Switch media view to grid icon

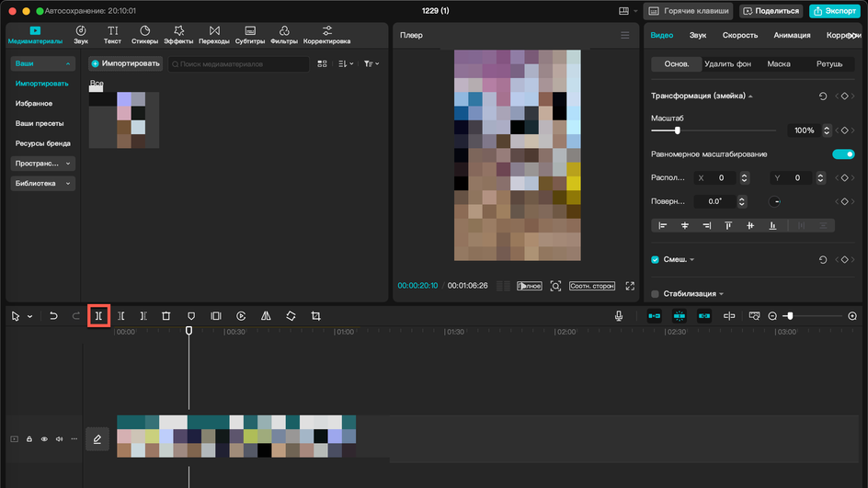tap(322, 64)
